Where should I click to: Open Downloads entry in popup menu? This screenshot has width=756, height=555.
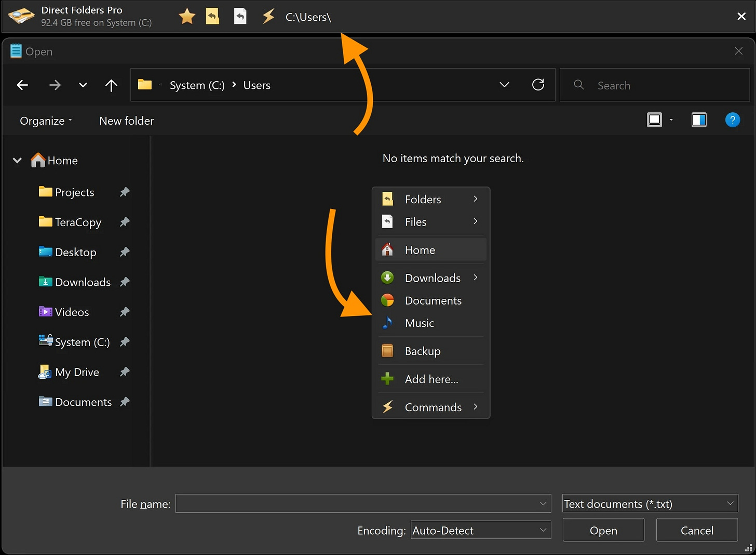click(431, 278)
